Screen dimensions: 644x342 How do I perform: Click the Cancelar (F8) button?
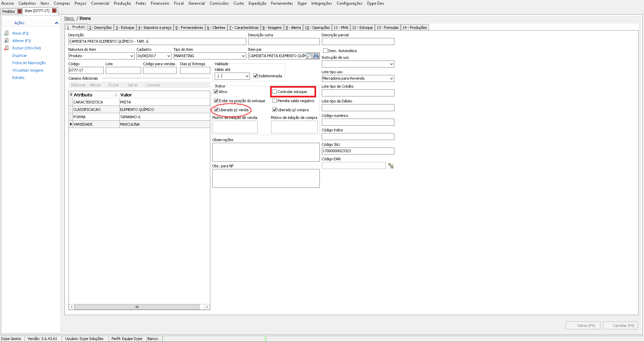coord(620,326)
